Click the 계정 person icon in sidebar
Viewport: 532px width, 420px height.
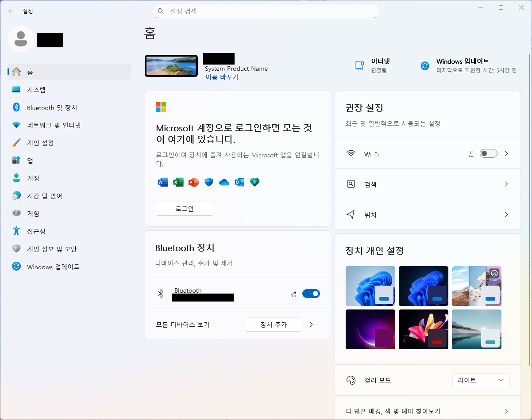(x=16, y=178)
